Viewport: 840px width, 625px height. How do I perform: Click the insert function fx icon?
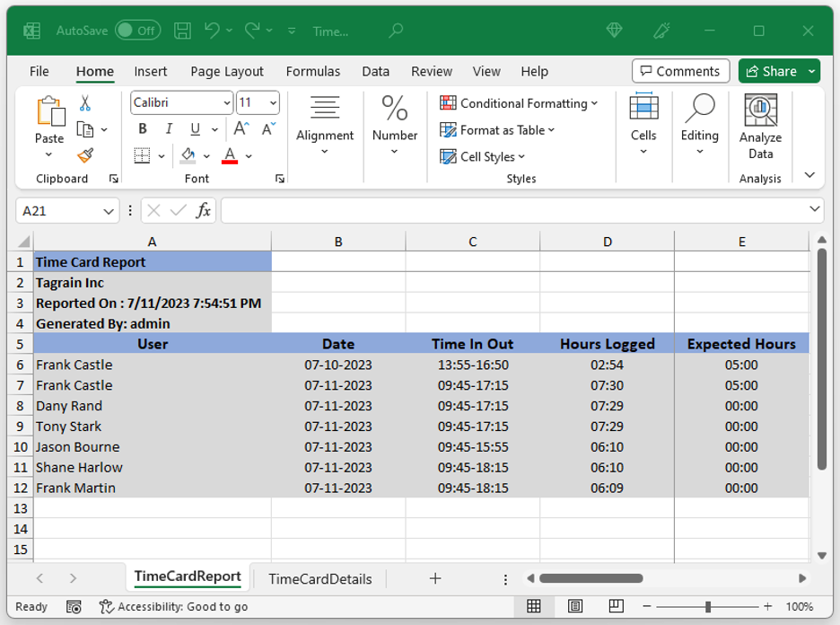[204, 210]
